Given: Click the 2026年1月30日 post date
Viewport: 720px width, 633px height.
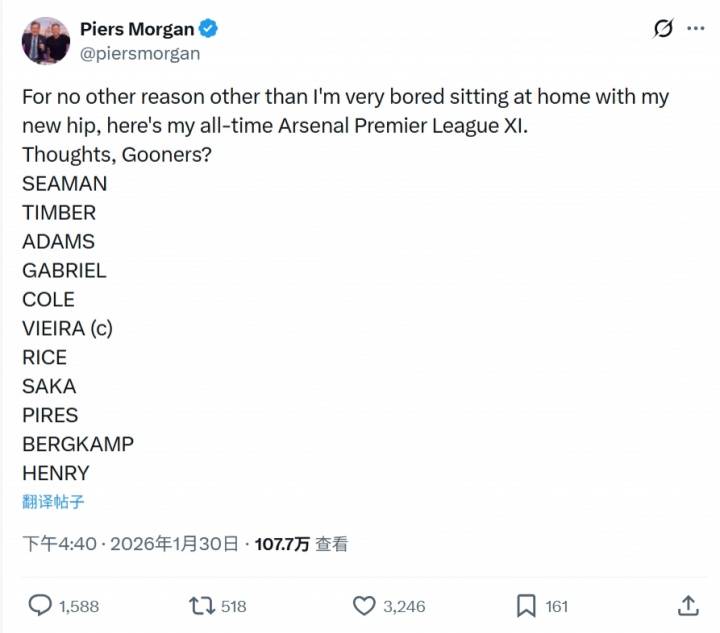Looking at the screenshot, I should pos(174,545).
